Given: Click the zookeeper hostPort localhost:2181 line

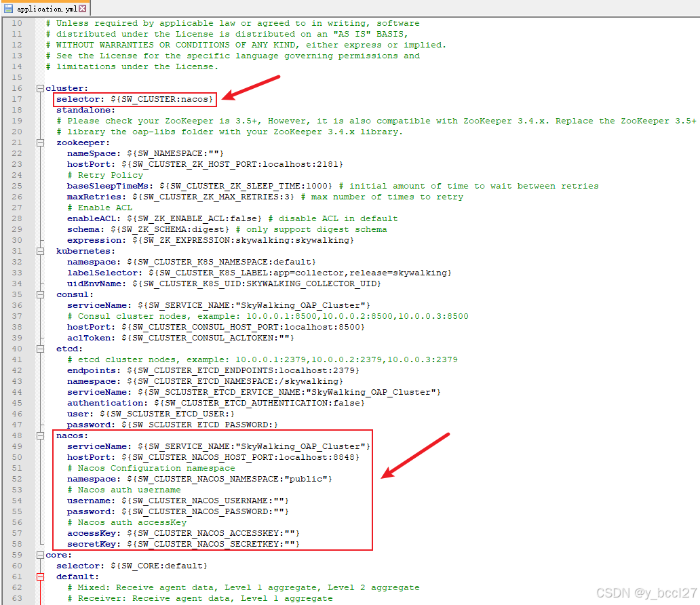Looking at the screenshot, I should [x=205, y=164].
